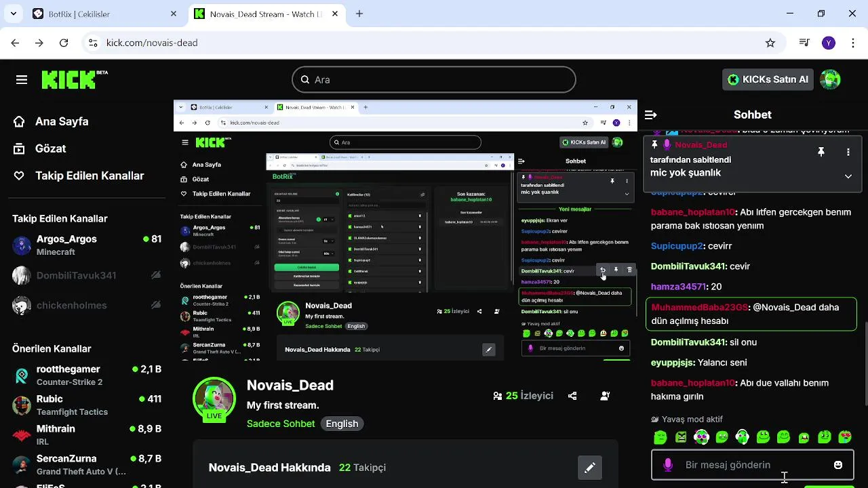Click the KICK beta logo
The height and width of the screenshot is (488, 868).
point(75,79)
